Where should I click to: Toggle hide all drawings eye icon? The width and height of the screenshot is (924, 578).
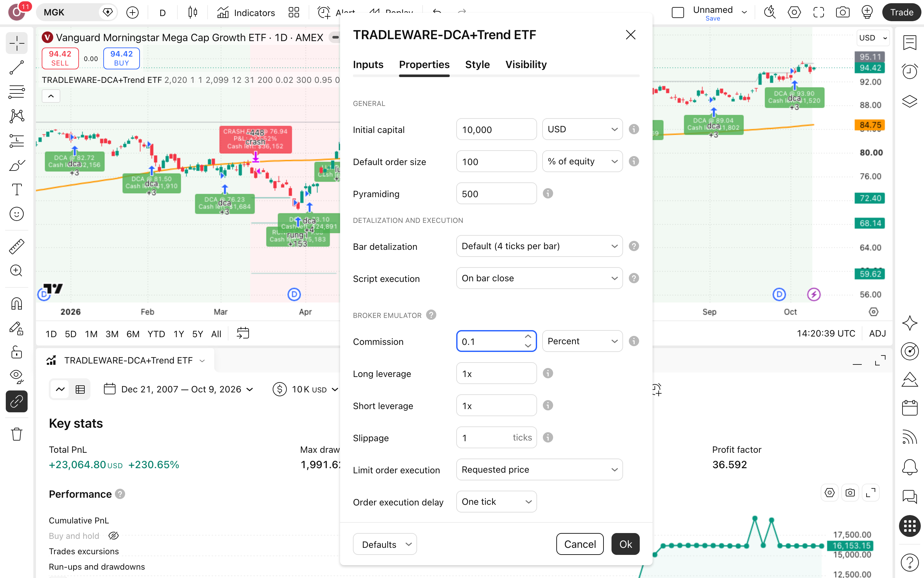click(x=16, y=377)
